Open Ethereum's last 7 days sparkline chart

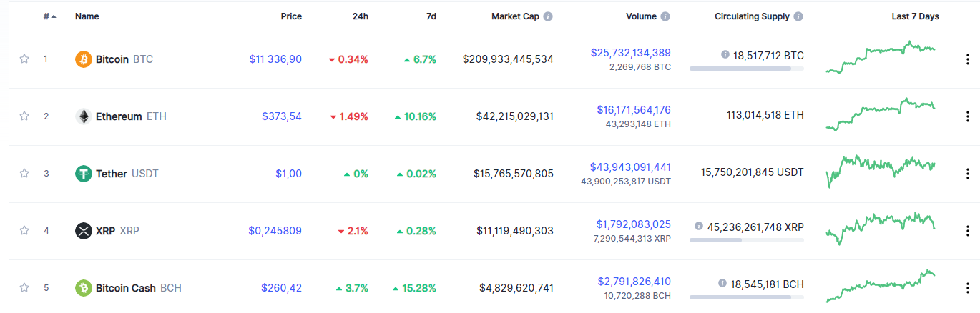(880, 114)
